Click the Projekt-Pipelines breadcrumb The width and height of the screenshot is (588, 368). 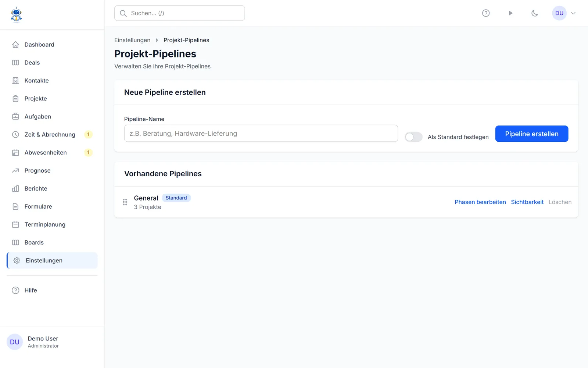click(x=186, y=40)
